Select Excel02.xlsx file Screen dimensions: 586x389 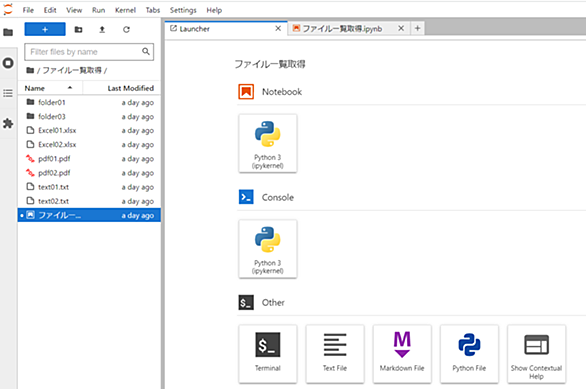click(x=89, y=145)
